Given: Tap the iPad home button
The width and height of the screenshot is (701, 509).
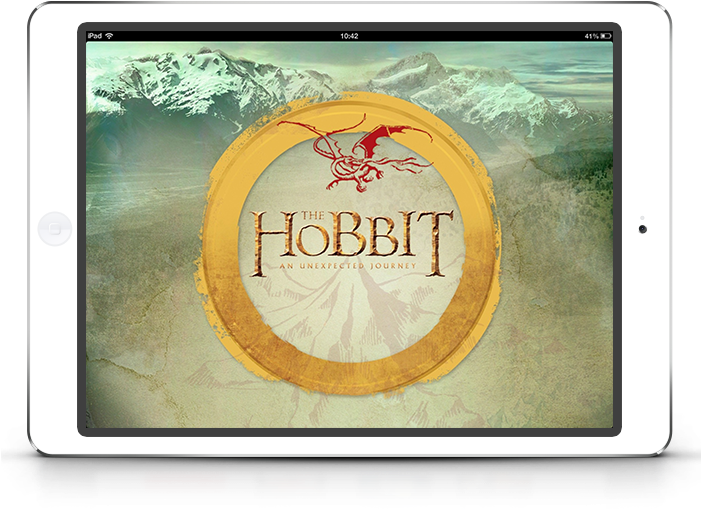Looking at the screenshot, I should [55, 229].
